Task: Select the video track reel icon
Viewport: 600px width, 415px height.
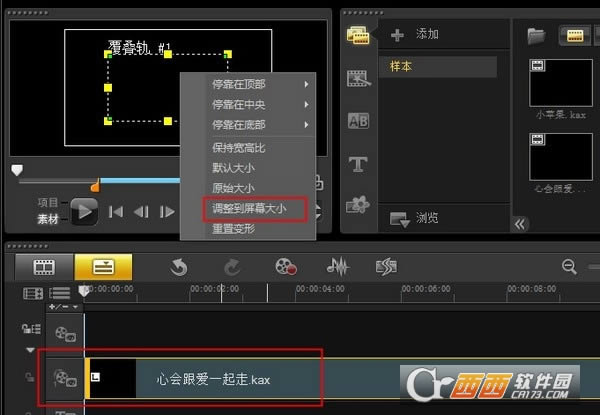Action: tap(65, 334)
